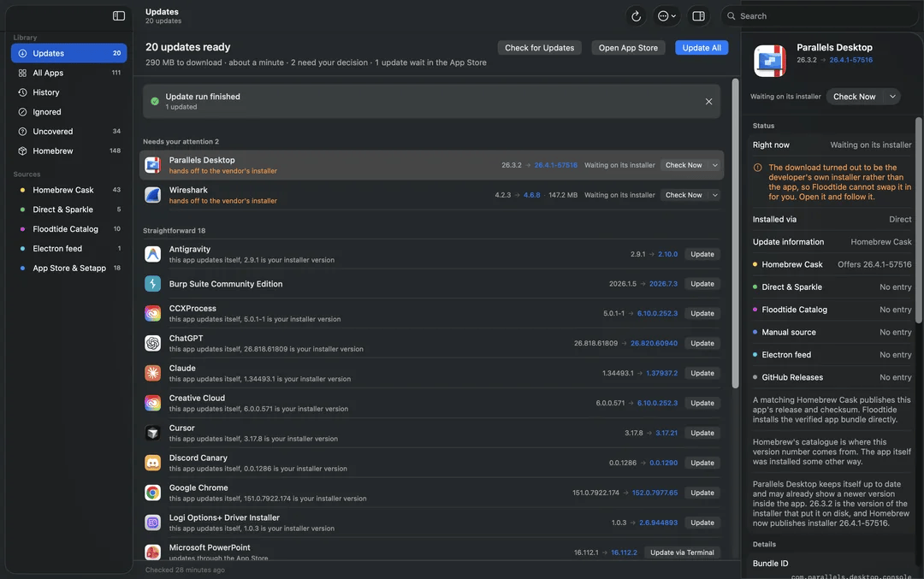The height and width of the screenshot is (579, 924).
Task: Click Check Now for Wireshark row
Action: click(x=684, y=195)
